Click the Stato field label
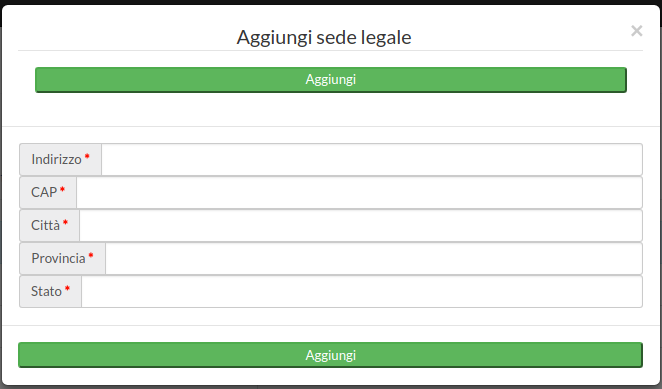 (46, 291)
